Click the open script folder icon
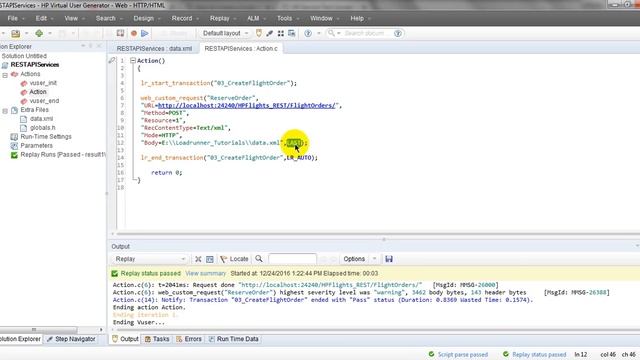Viewport: 640px width, 360px height. [x=16, y=33]
